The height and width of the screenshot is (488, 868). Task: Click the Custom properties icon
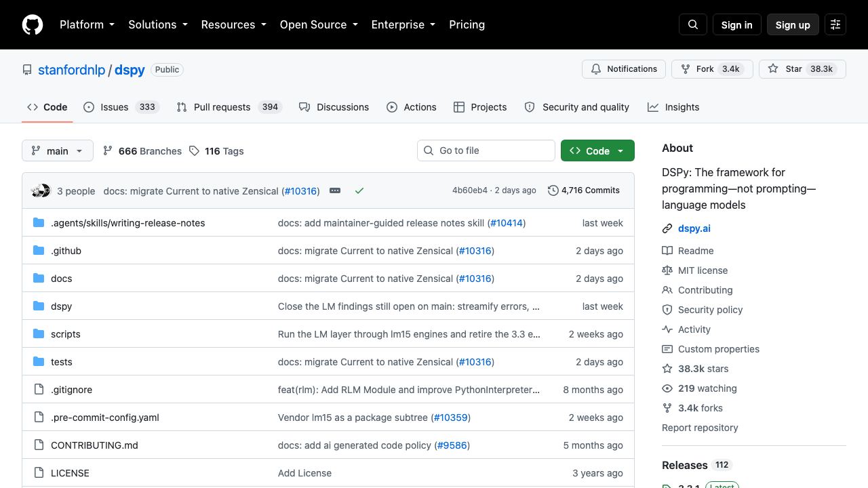(667, 349)
